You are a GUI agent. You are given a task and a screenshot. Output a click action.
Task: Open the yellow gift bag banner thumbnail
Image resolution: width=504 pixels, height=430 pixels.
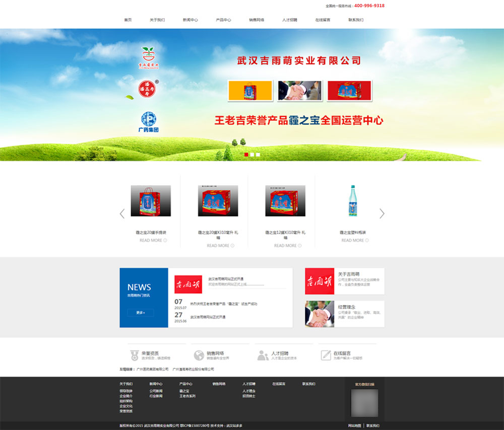(x=250, y=91)
